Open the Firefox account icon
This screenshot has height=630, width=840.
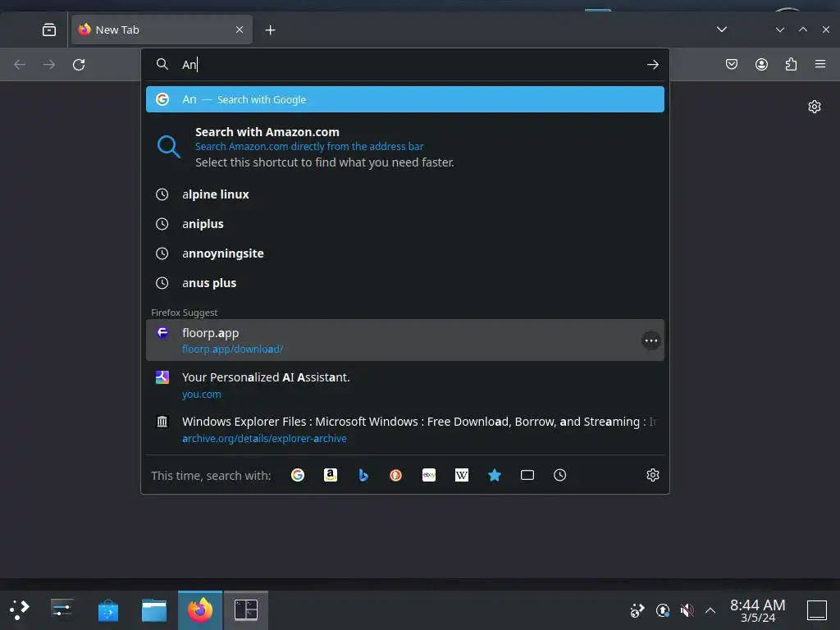pyautogui.click(x=761, y=64)
